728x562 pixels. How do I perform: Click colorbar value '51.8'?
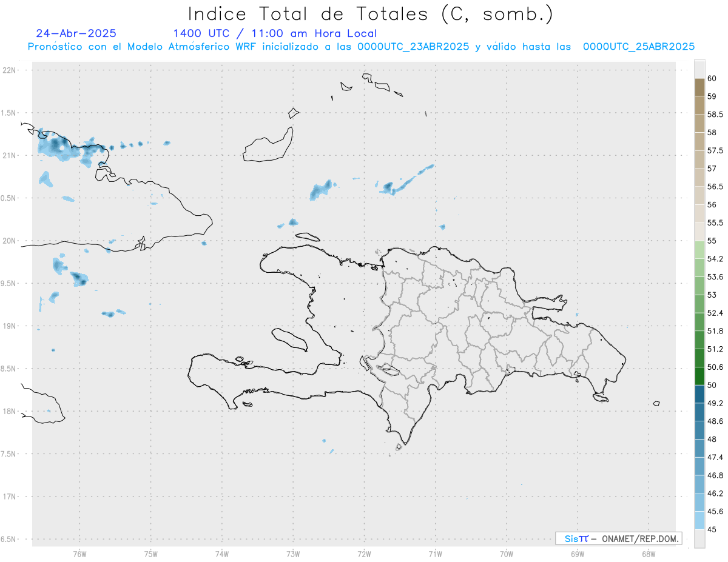[715, 331]
